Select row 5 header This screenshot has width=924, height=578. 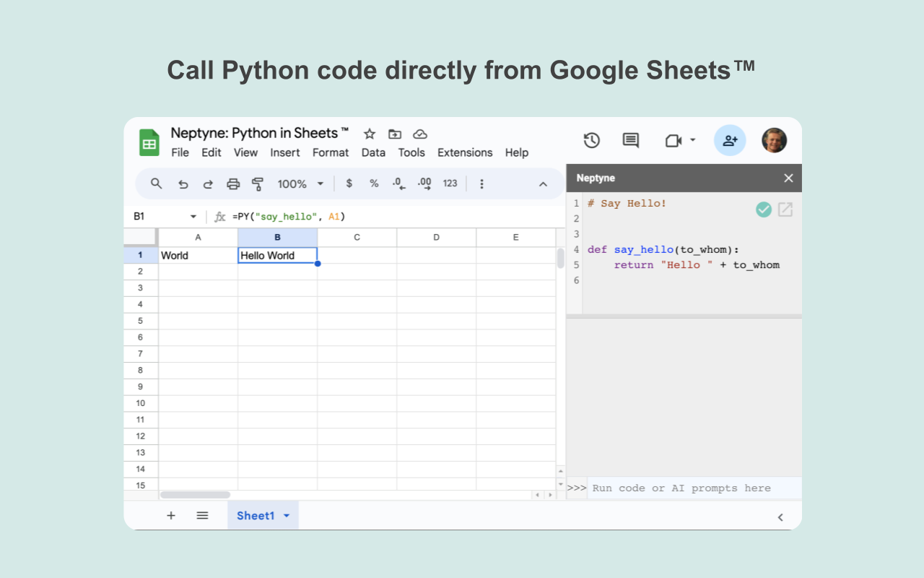(x=141, y=321)
